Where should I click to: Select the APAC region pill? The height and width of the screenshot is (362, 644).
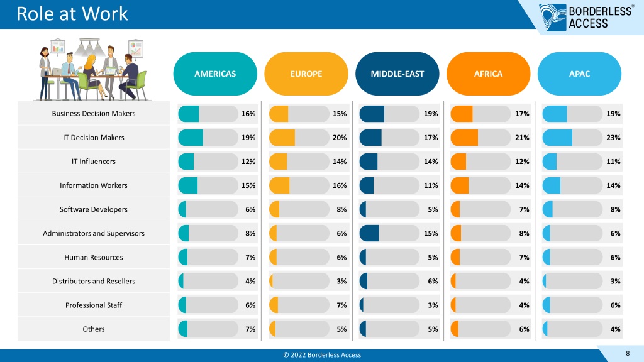pyautogui.click(x=579, y=74)
